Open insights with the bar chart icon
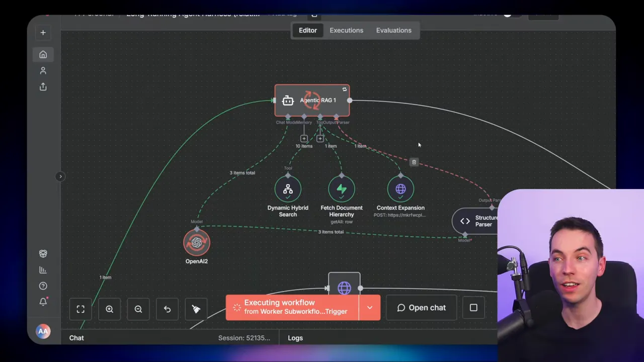This screenshot has height=362, width=644. [43, 270]
